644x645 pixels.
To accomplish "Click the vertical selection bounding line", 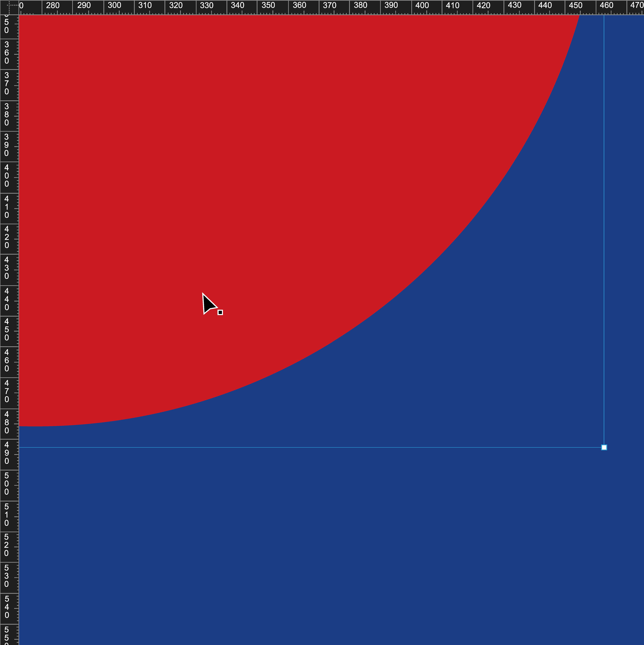I will 604,234.
